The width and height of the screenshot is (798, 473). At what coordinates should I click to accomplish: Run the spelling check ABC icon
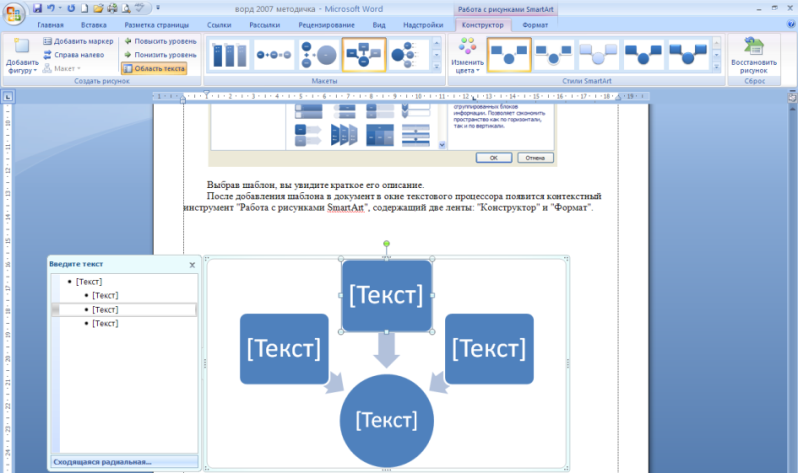[x=139, y=8]
